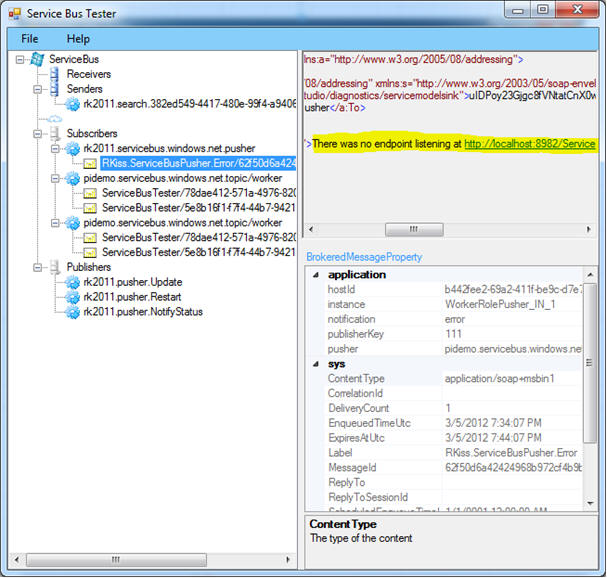Collapse the sys property category
607x578 pixels.
click(x=316, y=364)
